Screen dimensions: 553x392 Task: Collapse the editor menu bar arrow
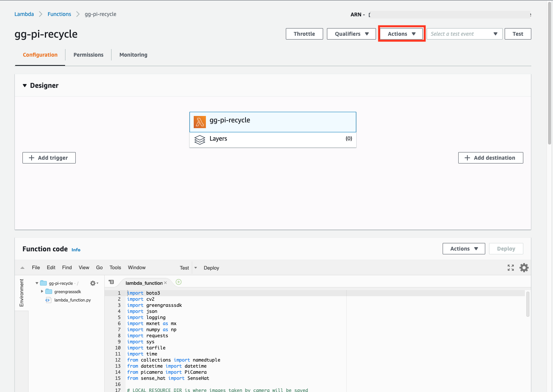[22, 268]
